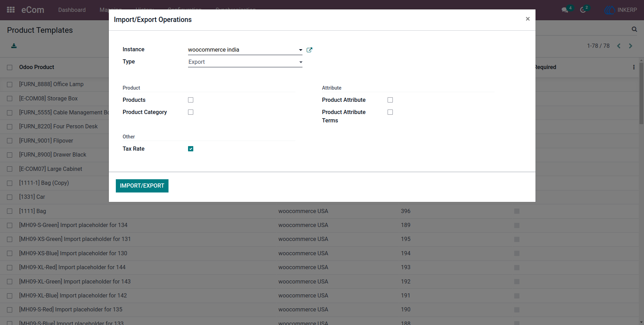Screen dimensions: 644x325
Task: Open the conversations chat icon
Action: [565, 10]
